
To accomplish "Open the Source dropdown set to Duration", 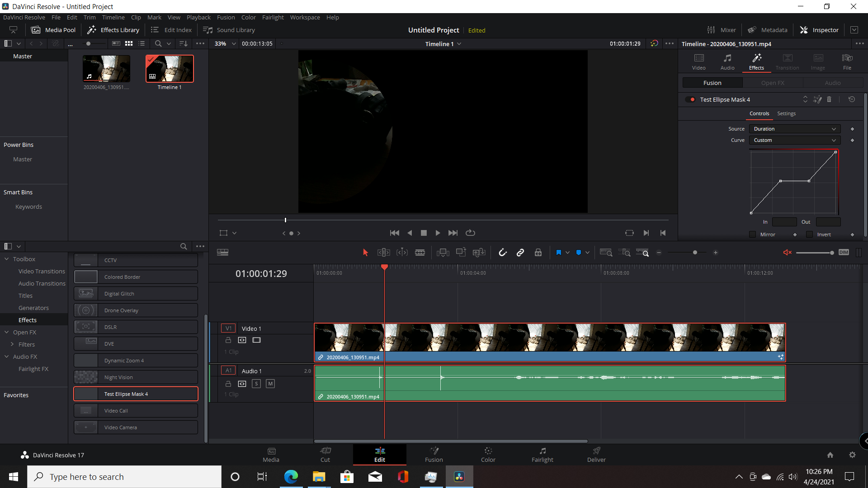I will click(x=795, y=129).
